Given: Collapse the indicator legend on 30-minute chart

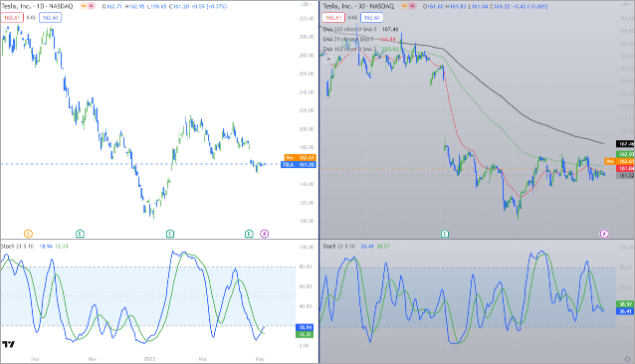Looking at the screenshot, I should (x=328, y=59).
